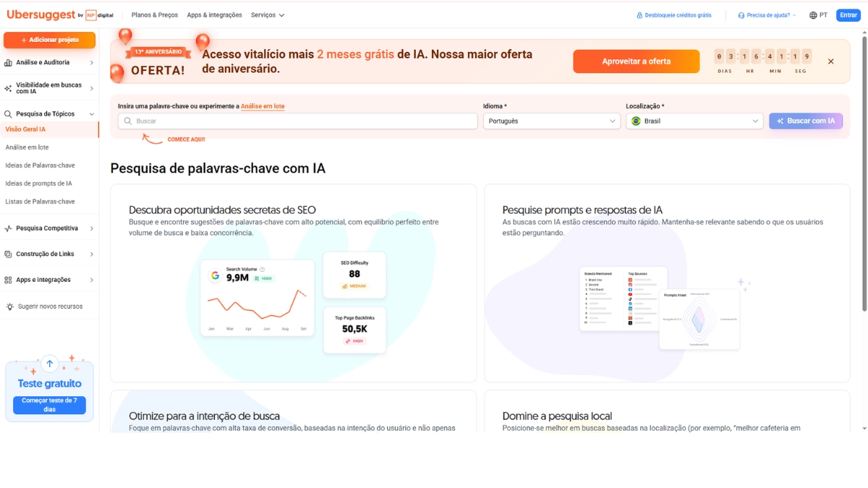Expand Apps e integrações sidebar section
This screenshot has width=868, height=488.
point(92,280)
